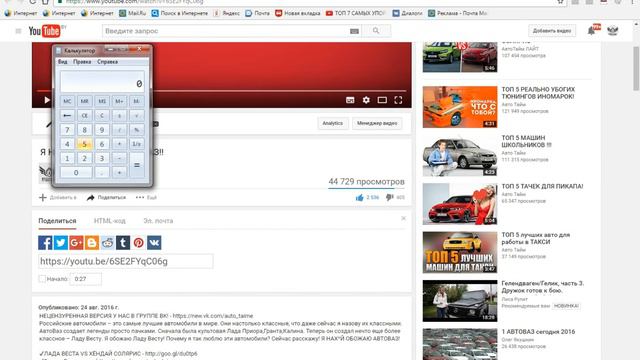Open the Новая вкладка bookmark
640x360 pixels.
pyautogui.click(x=298, y=13)
